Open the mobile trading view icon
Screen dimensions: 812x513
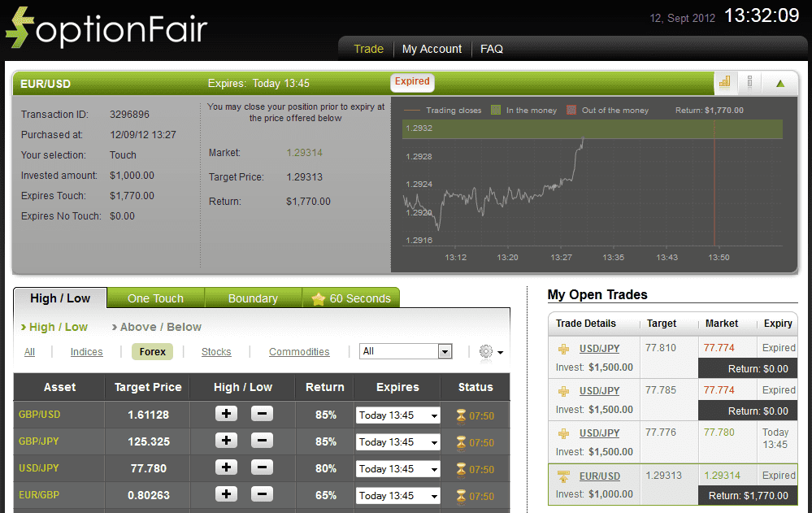click(x=749, y=82)
